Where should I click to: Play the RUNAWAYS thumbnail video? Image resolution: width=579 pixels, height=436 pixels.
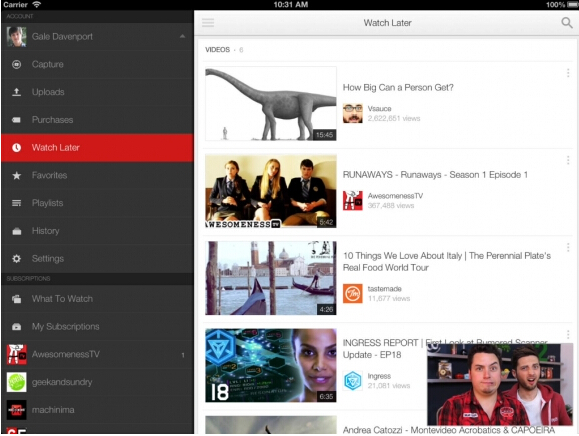point(271,191)
